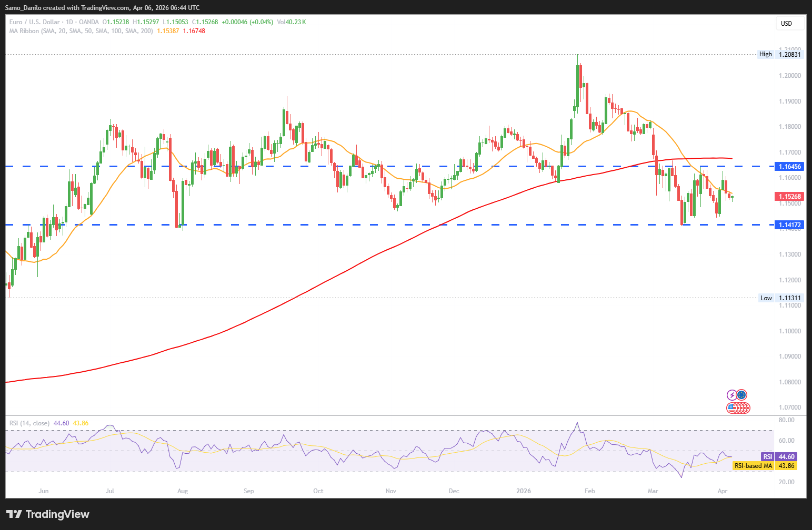Click the US flag economic event icon
This screenshot has height=530, width=812.
(732, 407)
